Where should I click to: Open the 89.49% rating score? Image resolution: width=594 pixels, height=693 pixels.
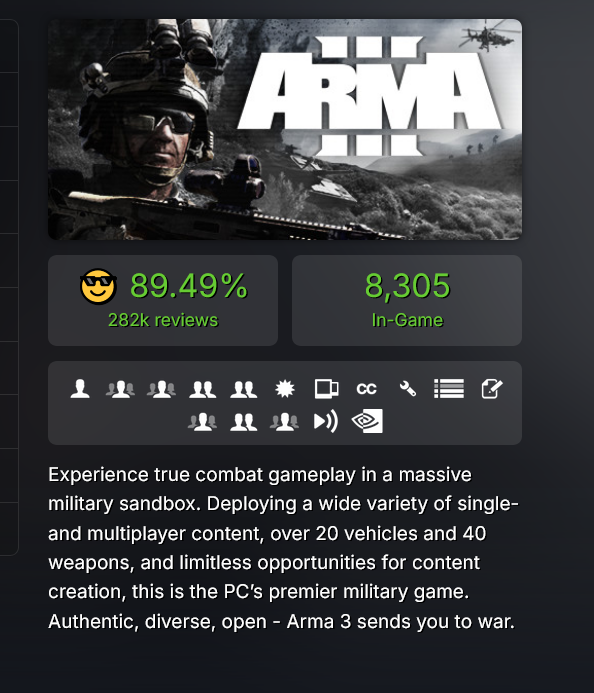pos(189,286)
